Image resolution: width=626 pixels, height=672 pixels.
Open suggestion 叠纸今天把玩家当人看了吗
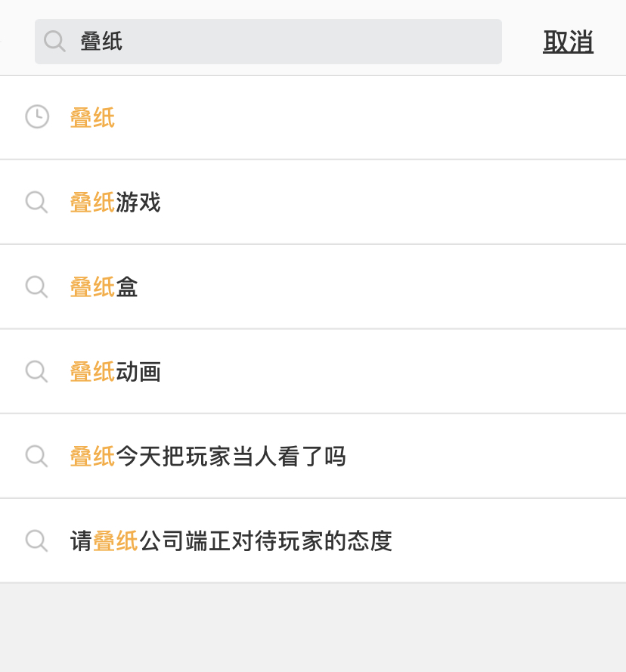tap(208, 457)
